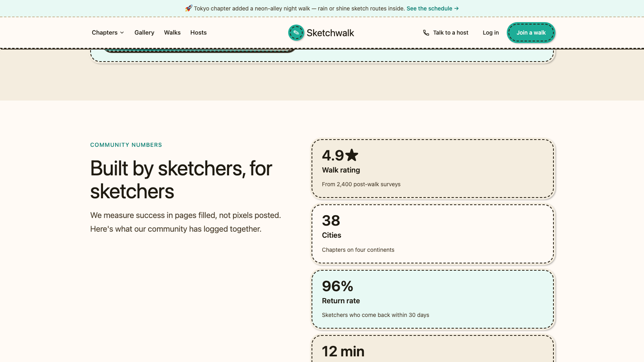This screenshot has height=362, width=644.
Task: Open the Gallery nav item
Action: (x=144, y=33)
